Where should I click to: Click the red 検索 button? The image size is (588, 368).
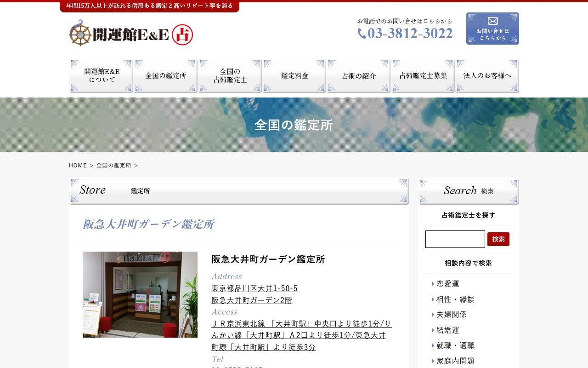point(498,239)
